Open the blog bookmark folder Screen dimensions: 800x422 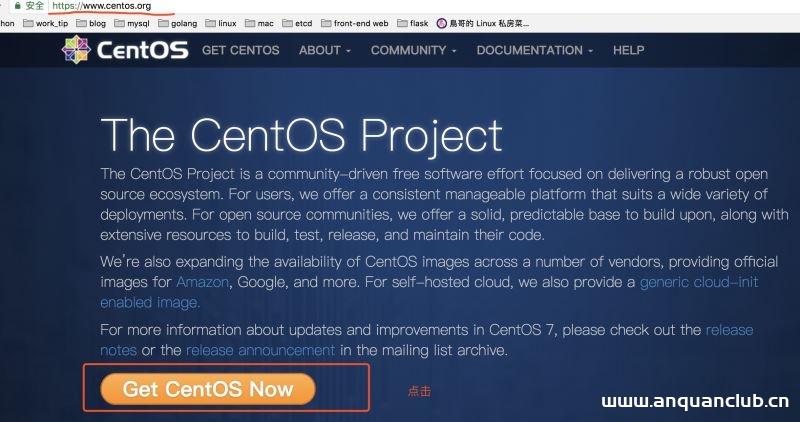(91, 23)
